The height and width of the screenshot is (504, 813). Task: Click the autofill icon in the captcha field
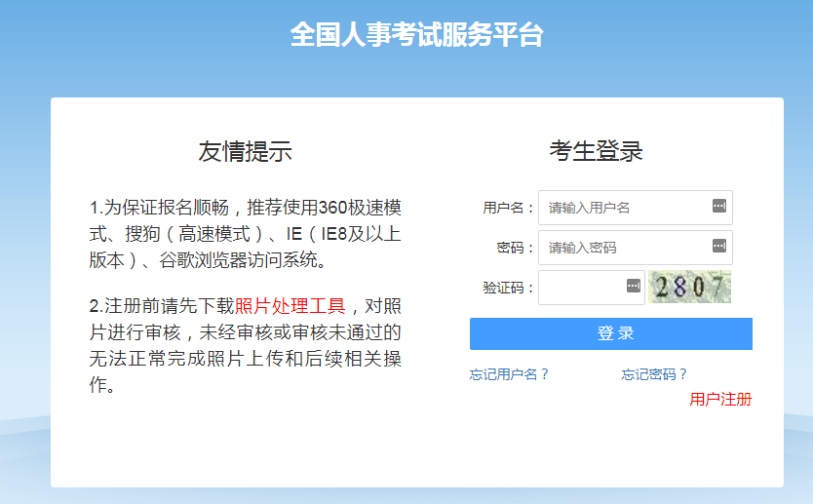633,287
